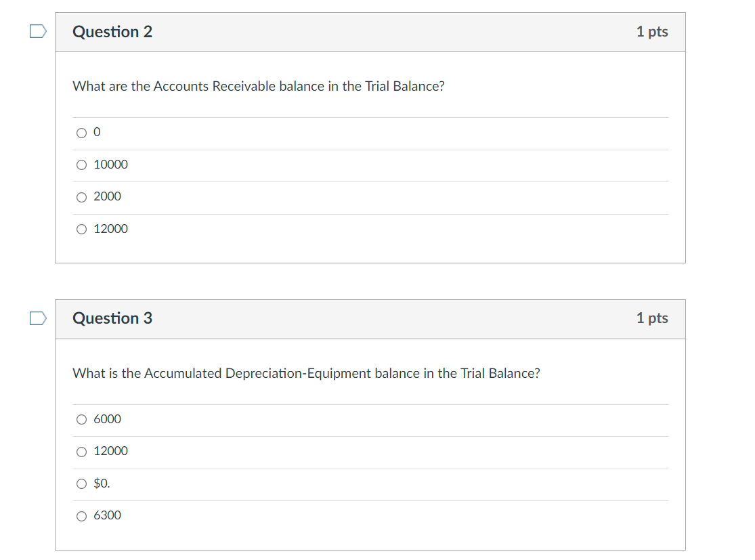The image size is (755, 560).
Task: Click the Accumulated Depreciation question text
Action: pos(306,374)
